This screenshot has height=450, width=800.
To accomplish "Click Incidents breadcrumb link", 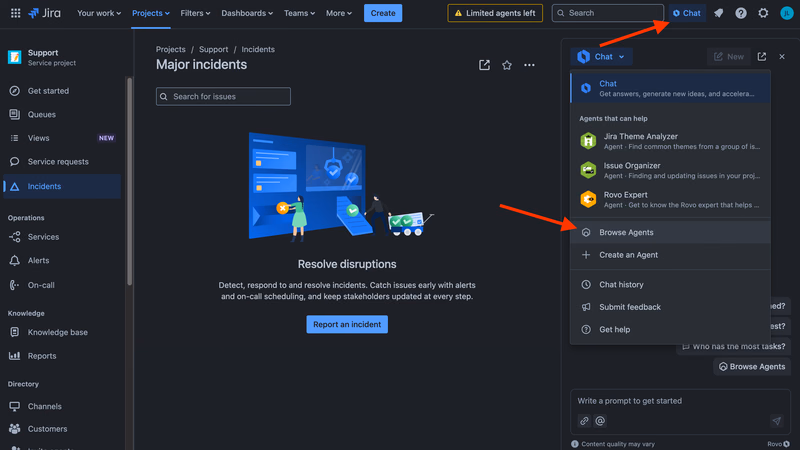I will tap(258, 49).
